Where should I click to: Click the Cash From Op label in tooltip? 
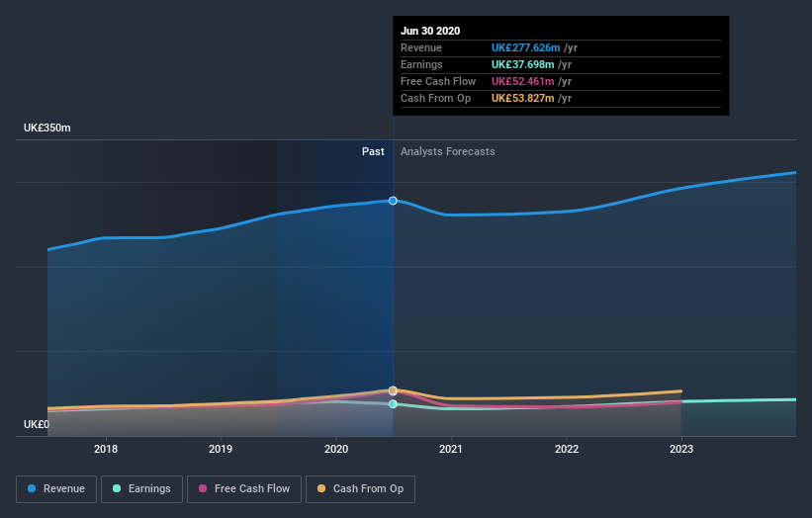[435, 98]
